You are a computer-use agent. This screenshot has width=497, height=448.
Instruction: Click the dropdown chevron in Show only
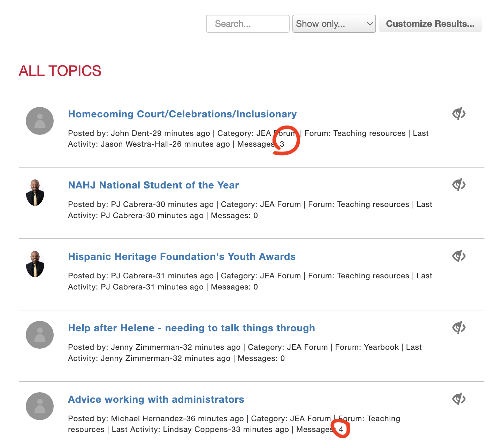tap(370, 24)
